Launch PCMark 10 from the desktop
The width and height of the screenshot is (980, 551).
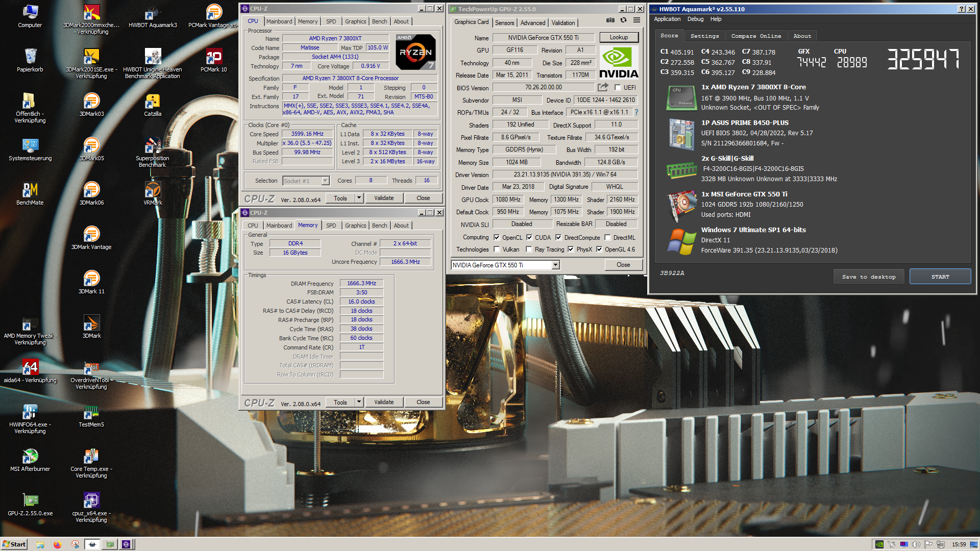pyautogui.click(x=213, y=60)
